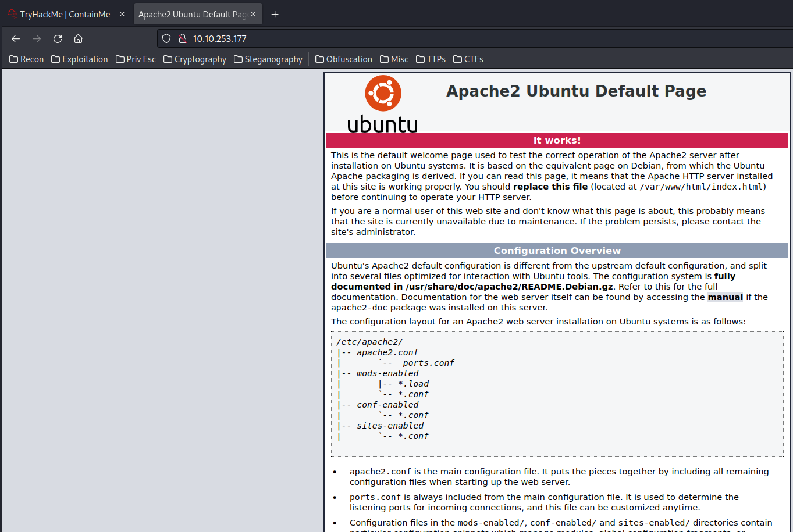Click the 'ports.conf is always included' bullet
793x532 pixels.
545,502
